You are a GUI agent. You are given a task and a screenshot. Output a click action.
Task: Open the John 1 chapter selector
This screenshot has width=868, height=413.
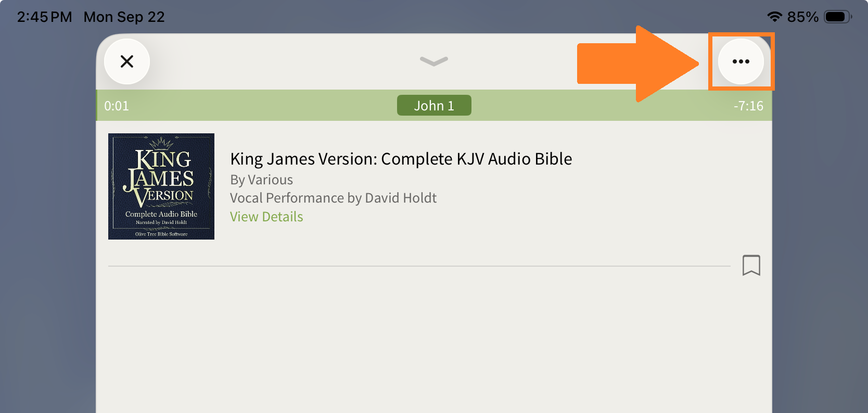[433, 105]
